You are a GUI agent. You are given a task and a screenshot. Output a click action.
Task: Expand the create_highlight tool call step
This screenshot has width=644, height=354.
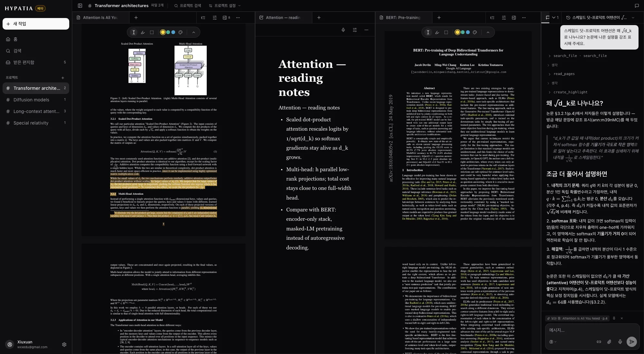click(x=568, y=92)
